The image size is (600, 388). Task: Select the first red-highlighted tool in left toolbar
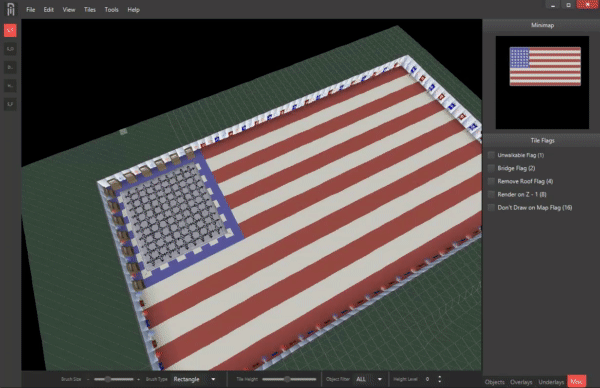[x=10, y=30]
